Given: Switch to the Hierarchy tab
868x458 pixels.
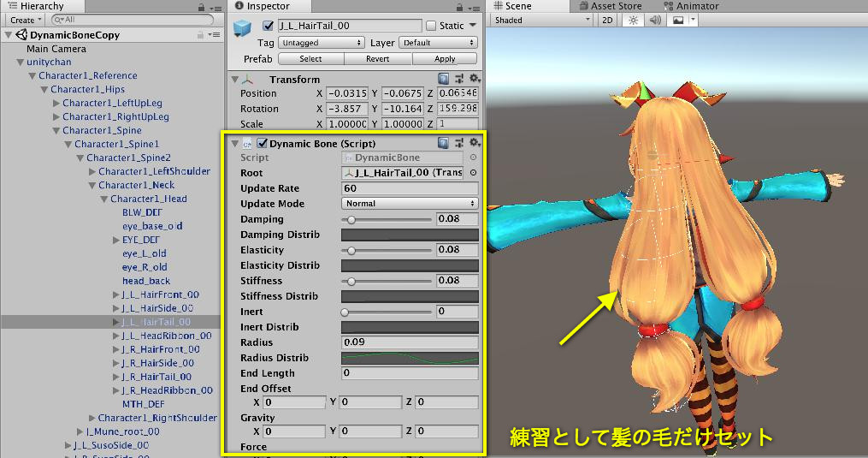Looking at the screenshot, I should [x=42, y=6].
